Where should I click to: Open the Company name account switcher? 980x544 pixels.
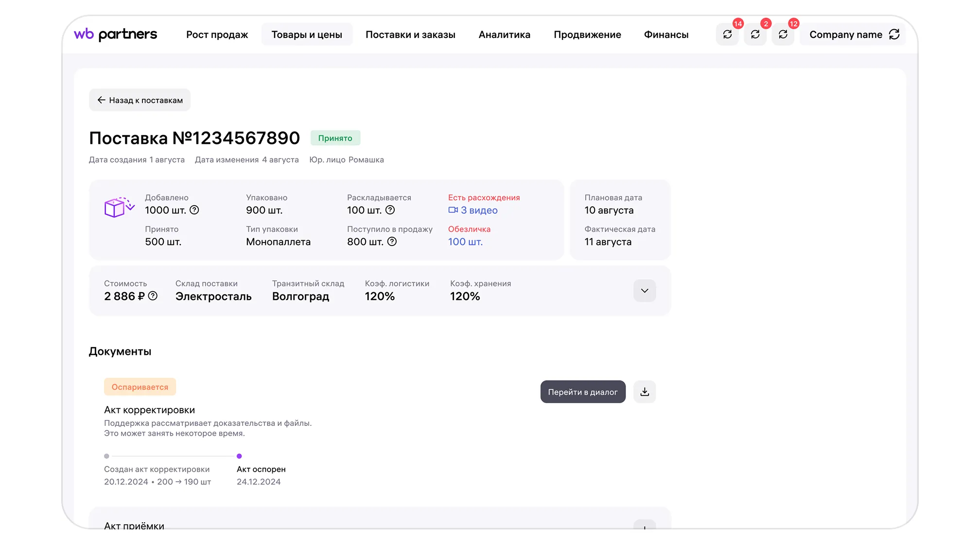point(853,35)
